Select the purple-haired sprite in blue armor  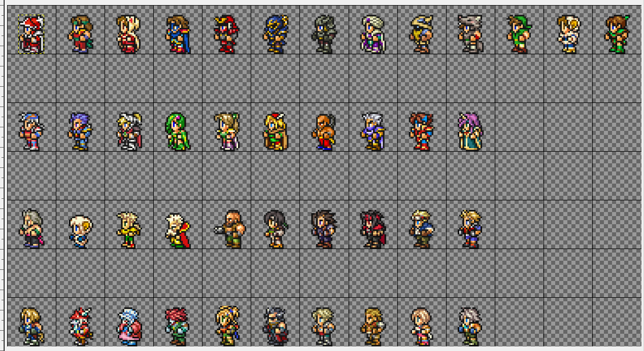click(80, 132)
